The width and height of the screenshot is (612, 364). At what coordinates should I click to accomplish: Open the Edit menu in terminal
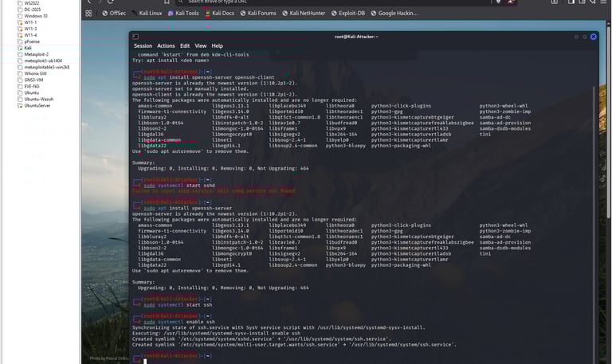tap(185, 46)
